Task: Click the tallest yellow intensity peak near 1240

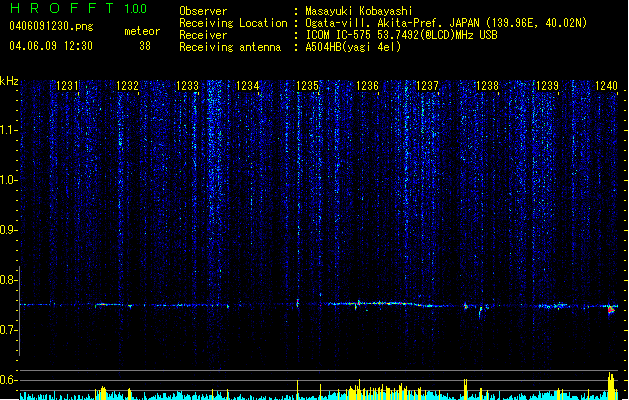Action: click(x=611, y=386)
